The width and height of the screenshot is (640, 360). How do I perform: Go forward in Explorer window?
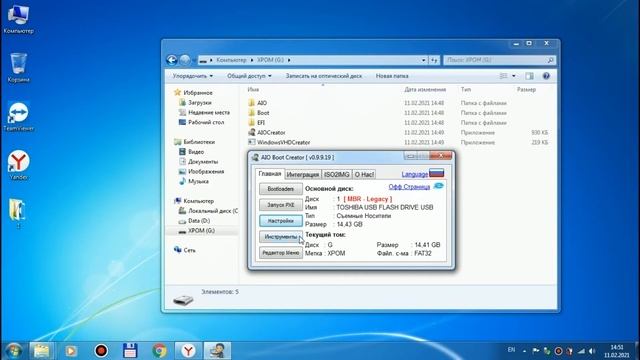pos(185,60)
